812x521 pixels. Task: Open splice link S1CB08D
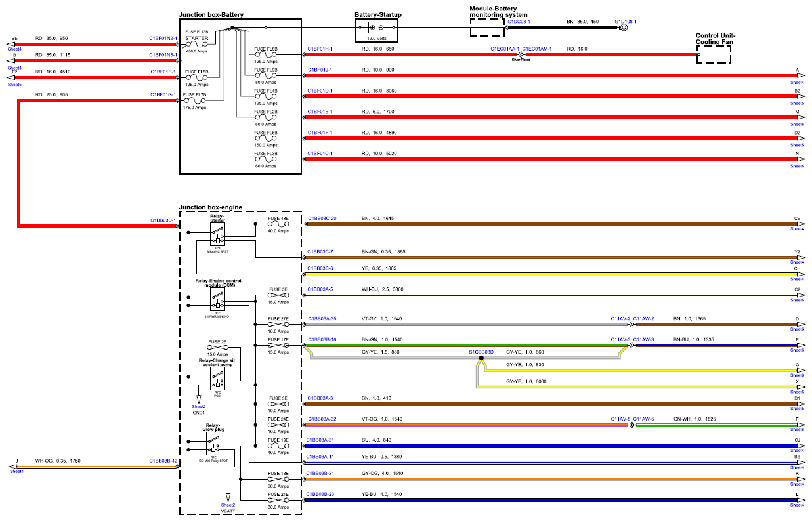pyautogui.click(x=481, y=352)
